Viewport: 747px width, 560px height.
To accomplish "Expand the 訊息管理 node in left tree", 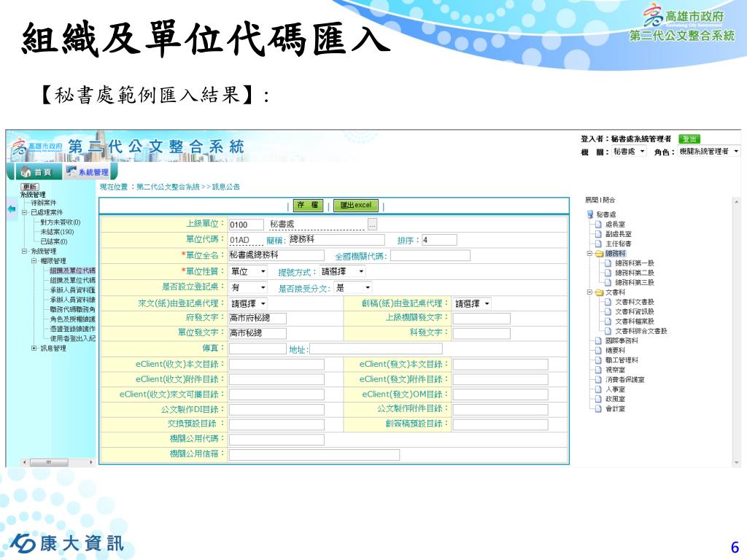I will click(34, 348).
